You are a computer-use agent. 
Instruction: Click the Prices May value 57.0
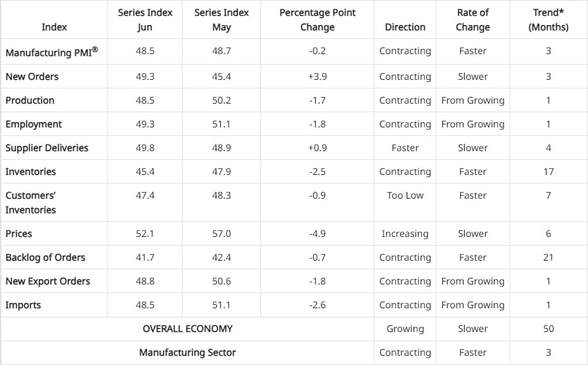pyautogui.click(x=221, y=234)
